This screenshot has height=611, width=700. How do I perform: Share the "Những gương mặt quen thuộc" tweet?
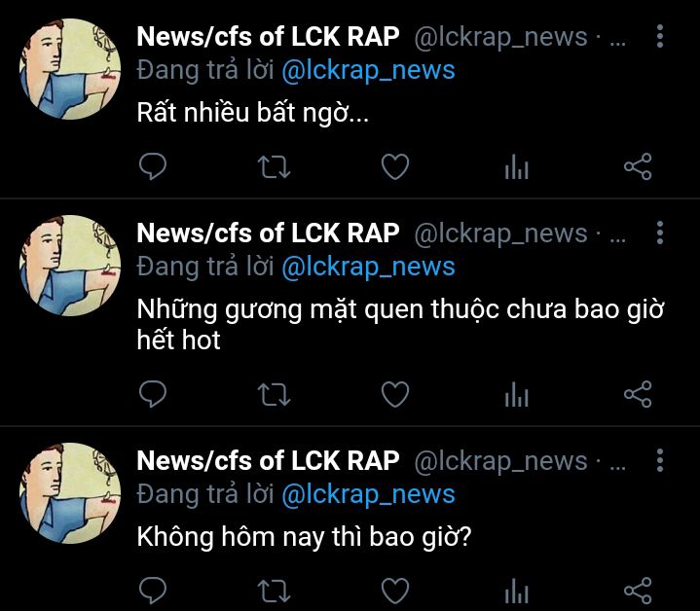(638, 394)
